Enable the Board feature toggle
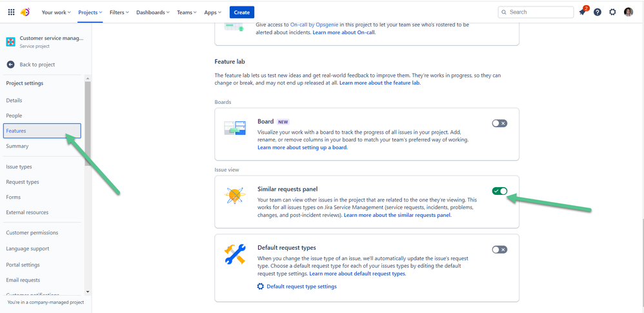 tap(499, 123)
